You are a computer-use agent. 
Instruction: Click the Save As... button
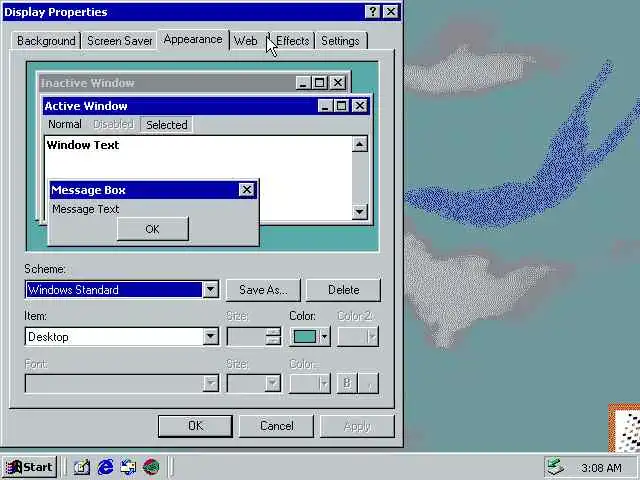click(263, 290)
